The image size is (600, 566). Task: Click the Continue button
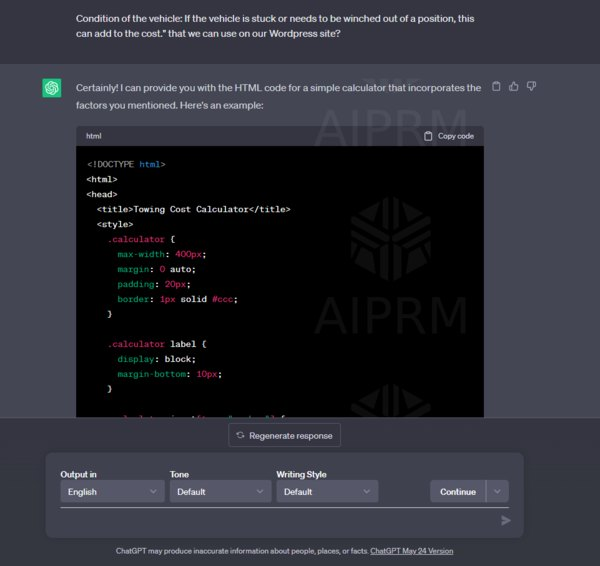tap(458, 491)
